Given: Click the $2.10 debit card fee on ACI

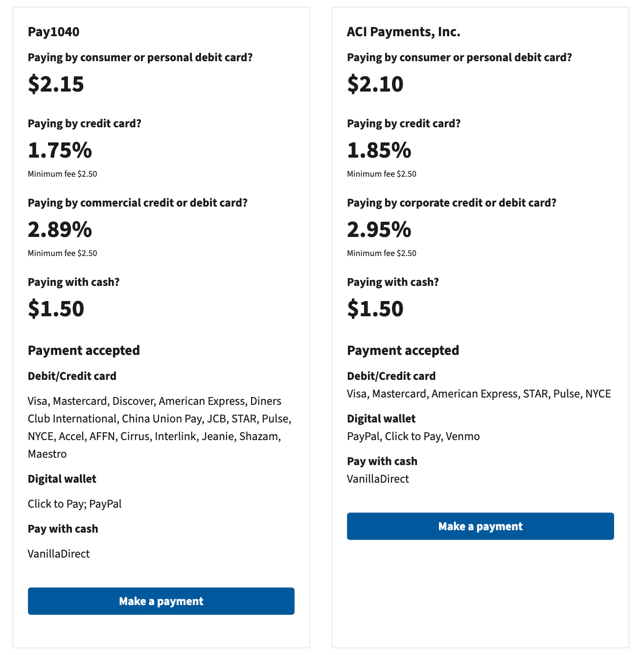Looking at the screenshot, I should pyautogui.click(x=375, y=84).
